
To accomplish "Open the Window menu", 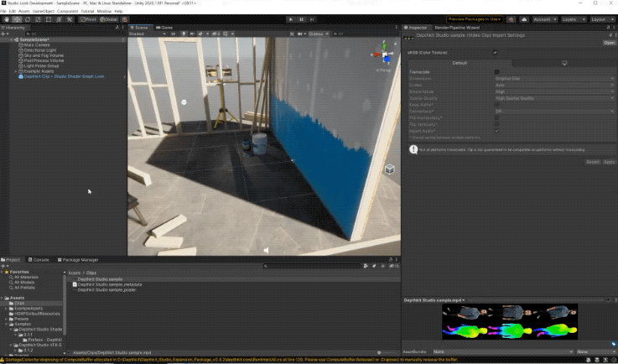I will coord(104,12).
